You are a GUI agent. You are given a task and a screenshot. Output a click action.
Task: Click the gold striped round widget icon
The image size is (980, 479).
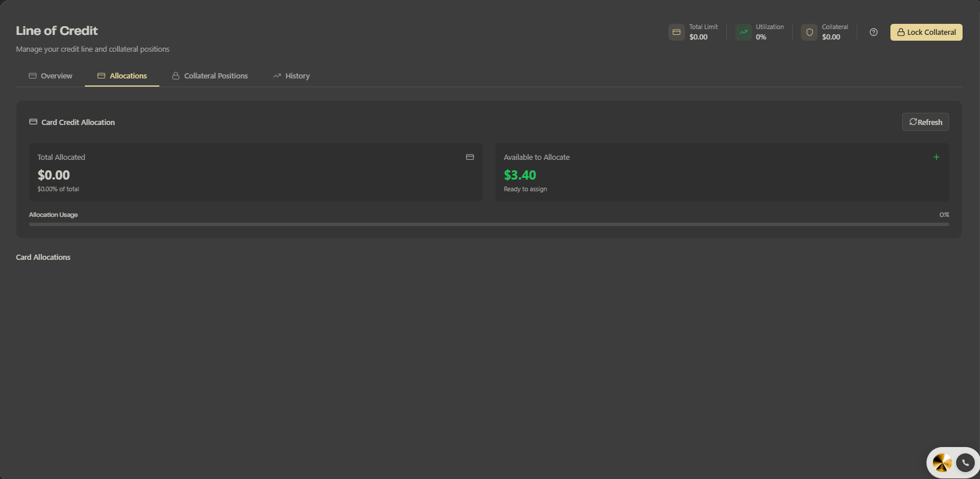click(942, 463)
